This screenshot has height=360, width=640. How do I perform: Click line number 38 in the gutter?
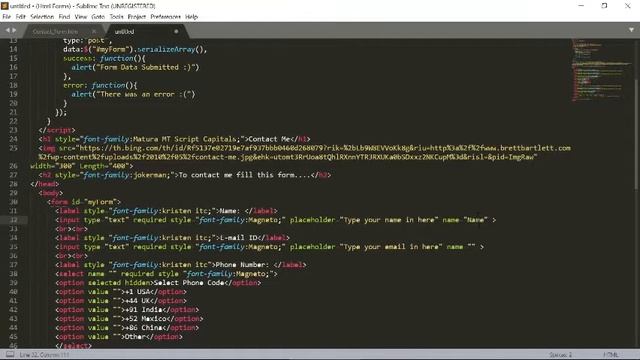pyautogui.click(x=13, y=274)
